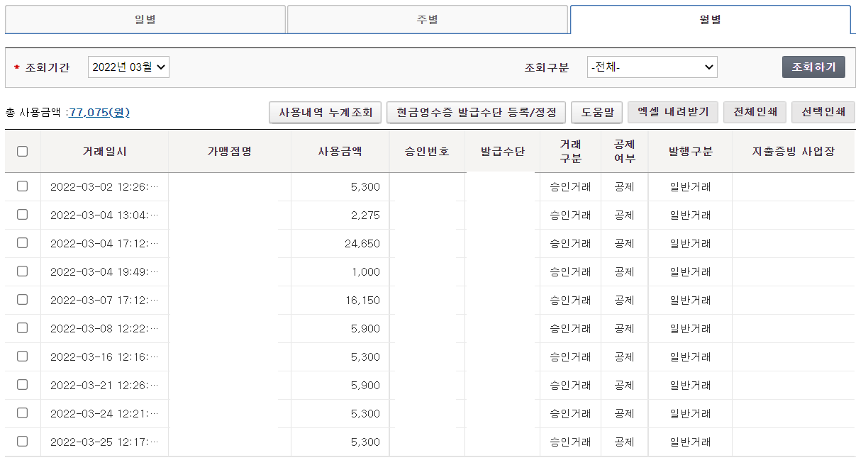Open 사용내역 누계조회
The height and width of the screenshot is (460, 868).
pyautogui.click(x=325, y=112)
